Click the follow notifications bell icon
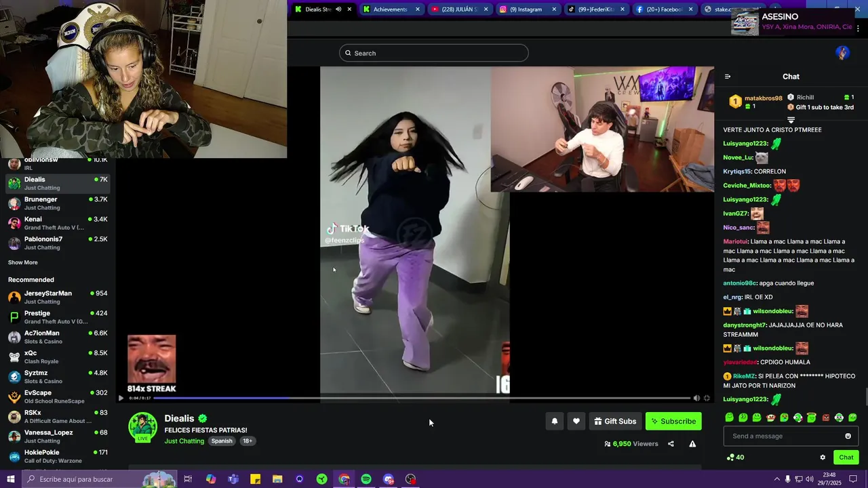 (x=555, y=421)
